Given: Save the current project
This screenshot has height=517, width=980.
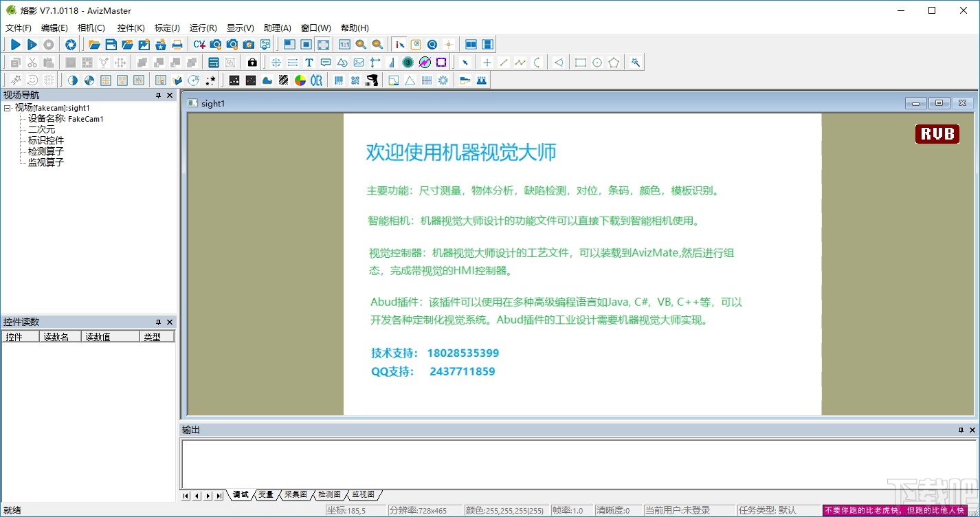Looking at the screenshot, I should pyautogui.click(x=110, y=44).
